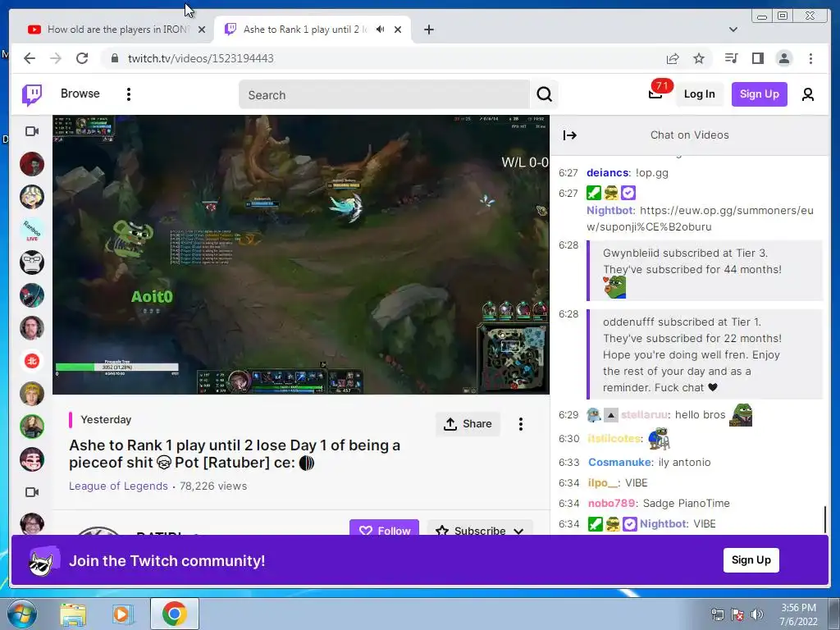Open the notifications inbox showing 71
840x630 pixels.
pos(655,94)
